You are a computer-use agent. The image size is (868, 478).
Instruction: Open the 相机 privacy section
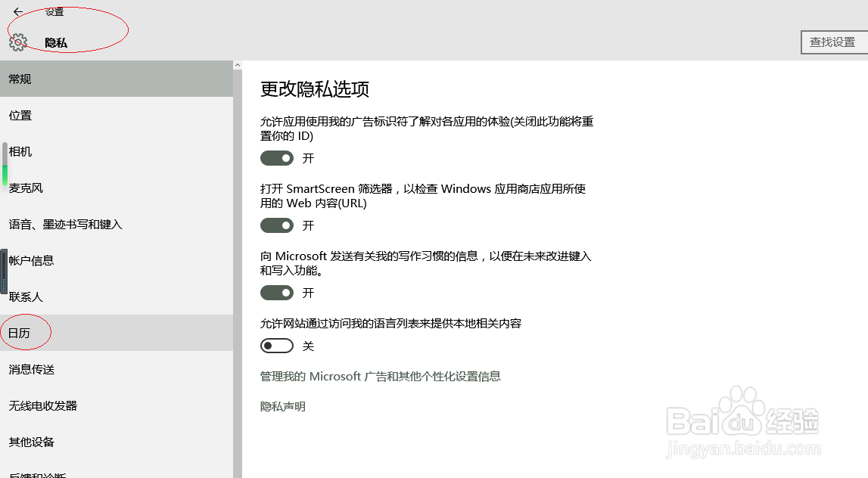(x=117, y=151)
